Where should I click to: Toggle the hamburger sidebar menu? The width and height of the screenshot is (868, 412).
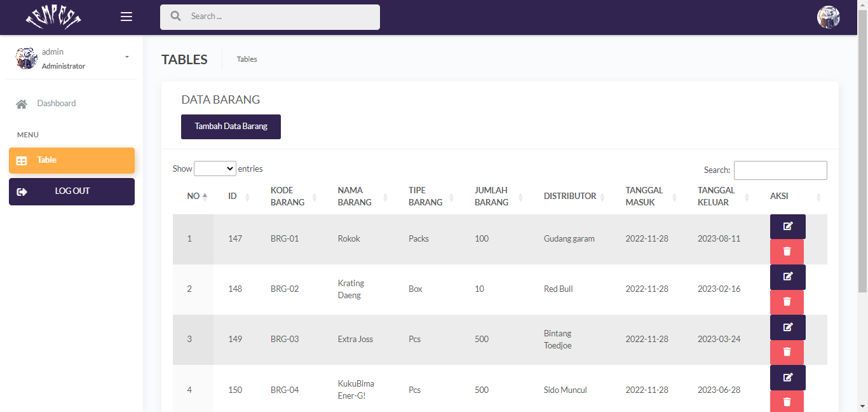(x=126, y=17)
